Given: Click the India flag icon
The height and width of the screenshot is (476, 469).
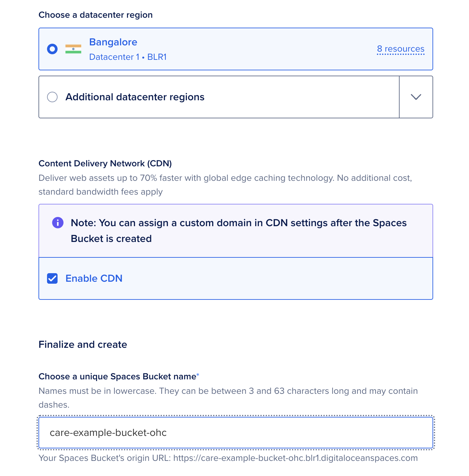Looking at the screenshot, I should [73, 49].
